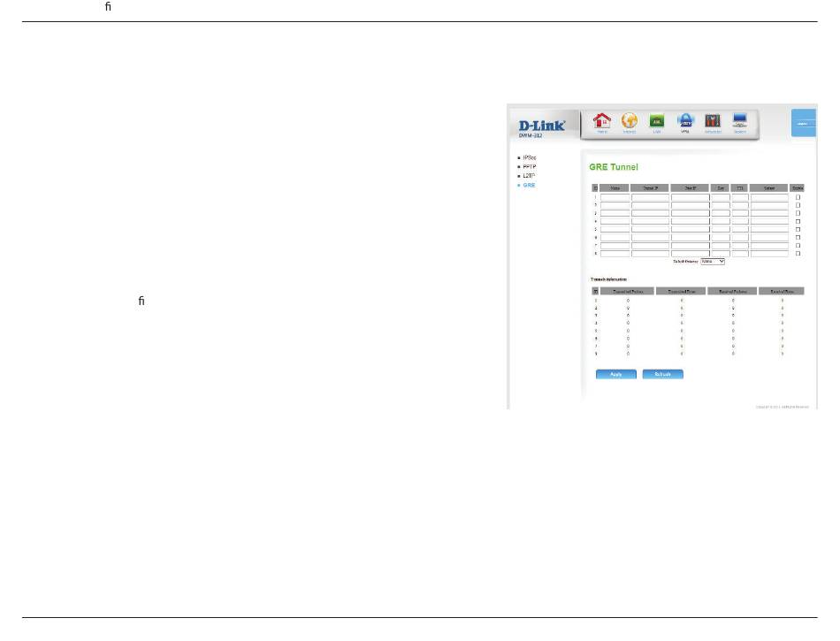
Task: Focus the Peer IP field in row 1
Action: coord(690,197)
